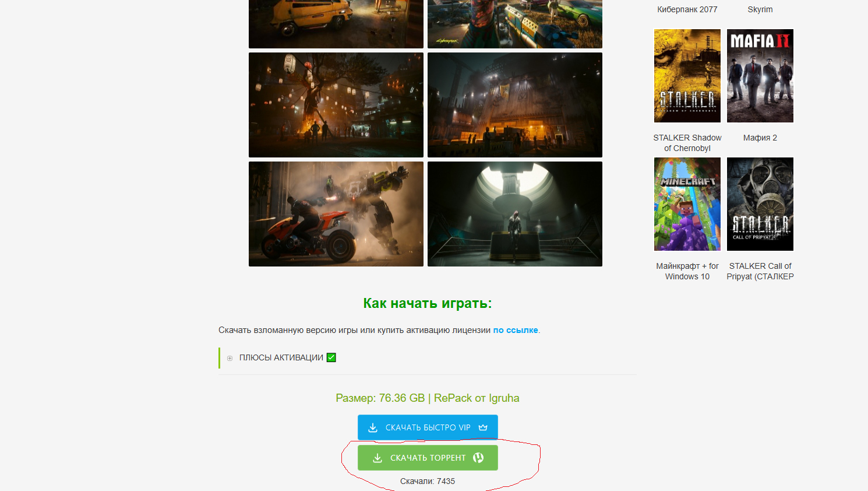Enlarge the screenshot with motorcycle and mech robot
This screenshot has height=491, width=868.
pyautogui.click(x=336, y=214)
